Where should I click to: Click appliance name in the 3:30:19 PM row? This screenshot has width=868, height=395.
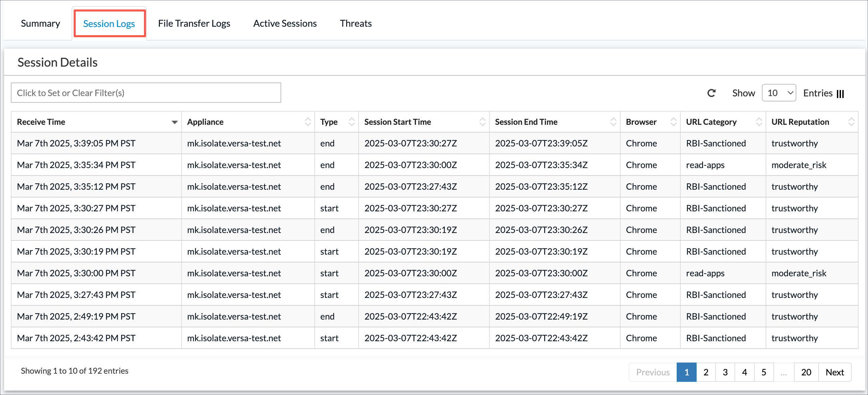tap(234, 251)
